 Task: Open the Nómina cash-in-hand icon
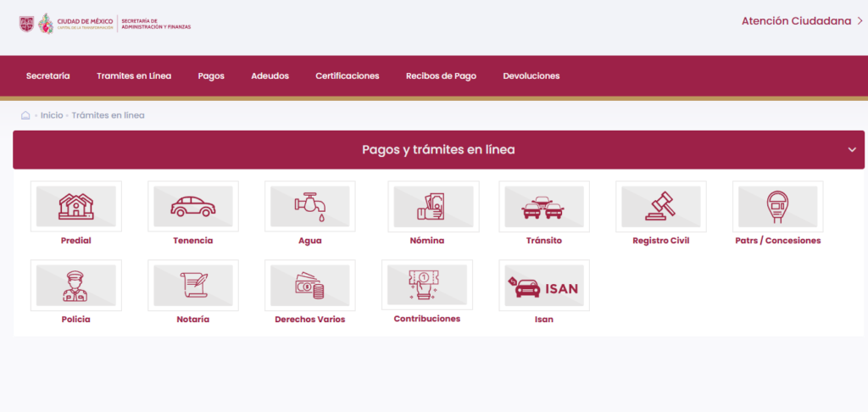pos(433,207)
